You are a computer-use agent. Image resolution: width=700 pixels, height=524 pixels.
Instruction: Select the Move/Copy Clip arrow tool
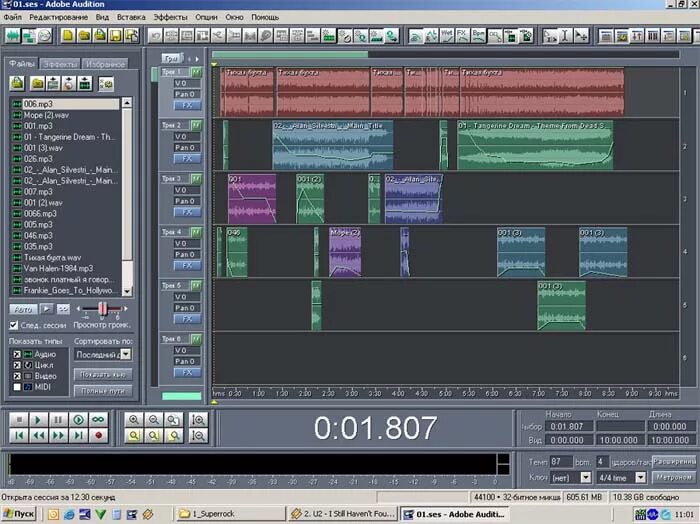582,36
